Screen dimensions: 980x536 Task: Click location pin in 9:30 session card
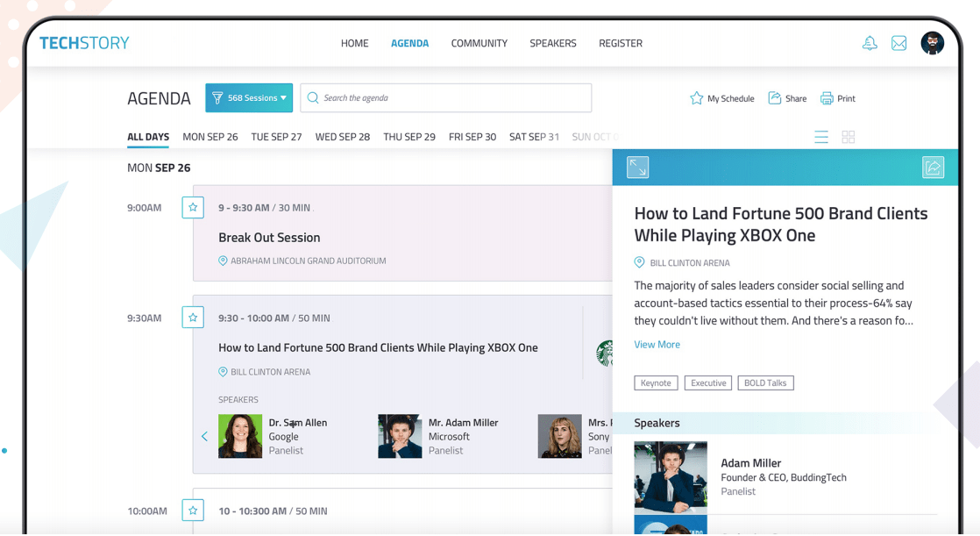click(223, 371)
